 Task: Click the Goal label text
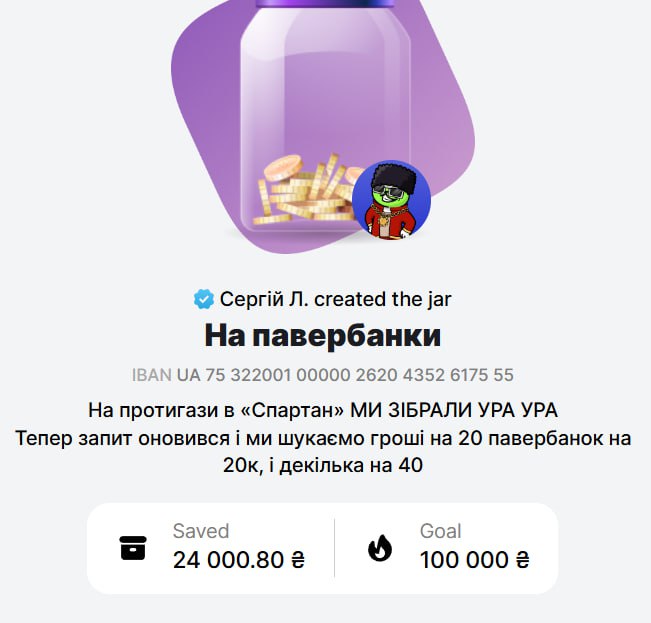click(441, 531)
